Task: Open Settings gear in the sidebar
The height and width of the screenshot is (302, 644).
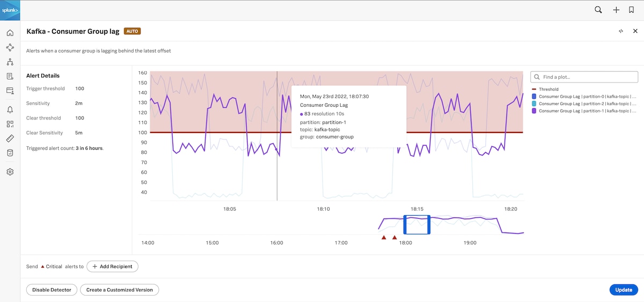Action: pyautogui.click(x=10, y=172)
